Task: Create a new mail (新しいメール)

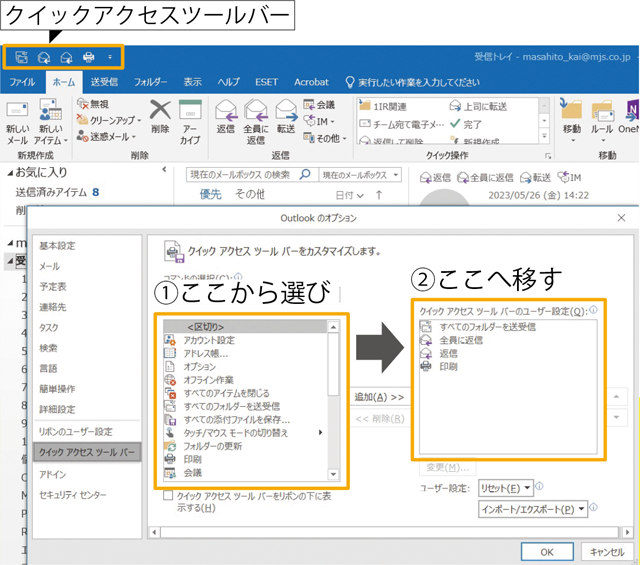Action: (x=17, y=122)
